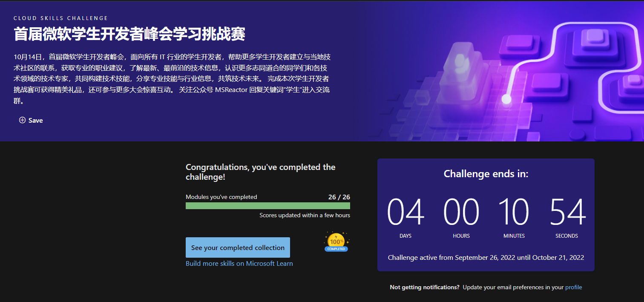Follow Build more skills on Microsoft Learn link
This screenshot has width=644, height=302.
point(239,263)
